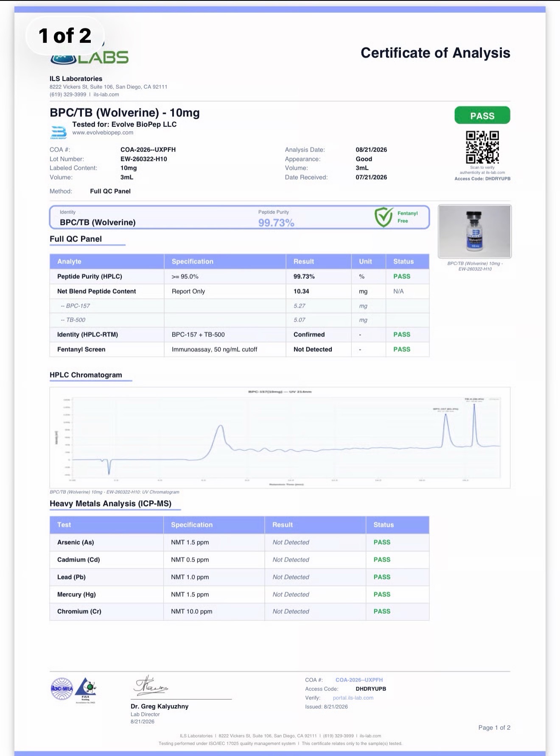Click the "Arsenic (As)" test row label
The height and width of the screenshot is (756, 560).
76,543
